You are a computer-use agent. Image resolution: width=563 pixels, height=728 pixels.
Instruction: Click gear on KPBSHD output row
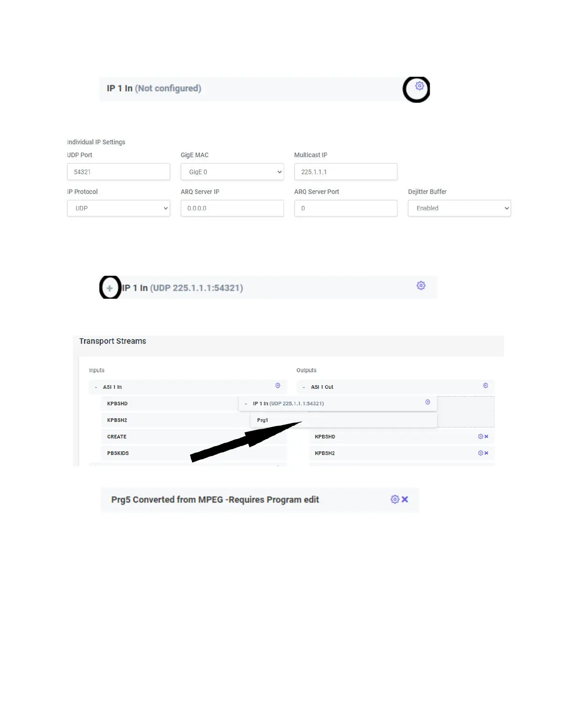coord(481,437)
